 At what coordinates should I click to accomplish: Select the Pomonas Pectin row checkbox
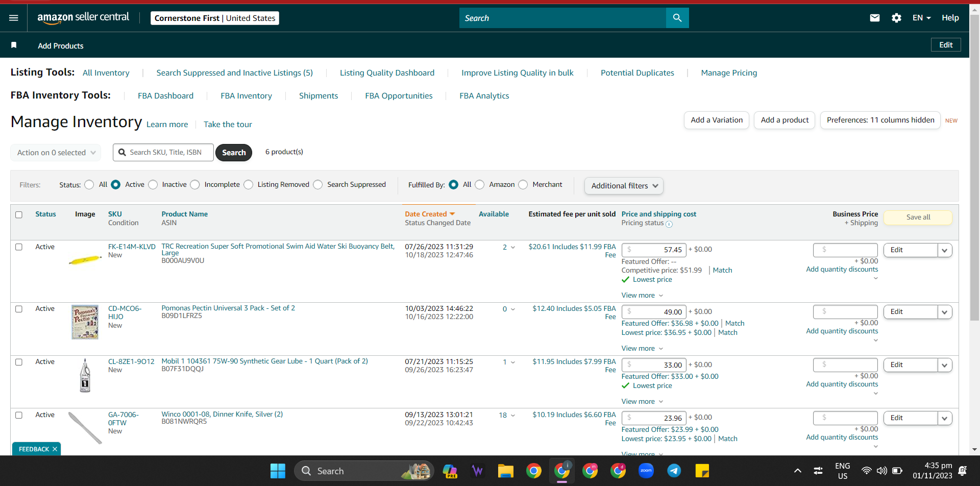19,309
